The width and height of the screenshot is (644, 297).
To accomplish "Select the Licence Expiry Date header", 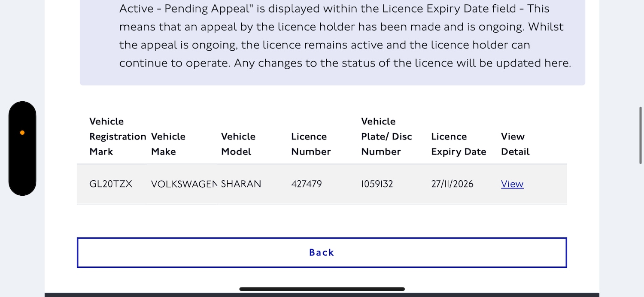I will (458, 144).
